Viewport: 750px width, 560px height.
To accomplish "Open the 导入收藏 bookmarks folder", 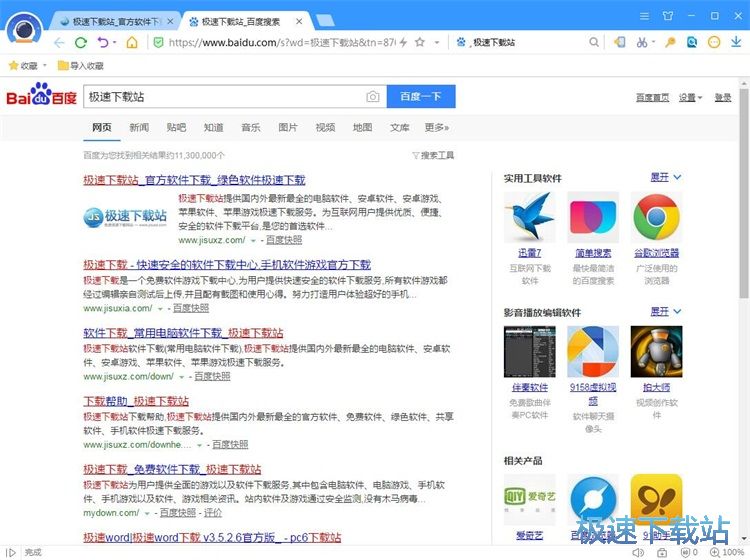I will pos(80,65).
